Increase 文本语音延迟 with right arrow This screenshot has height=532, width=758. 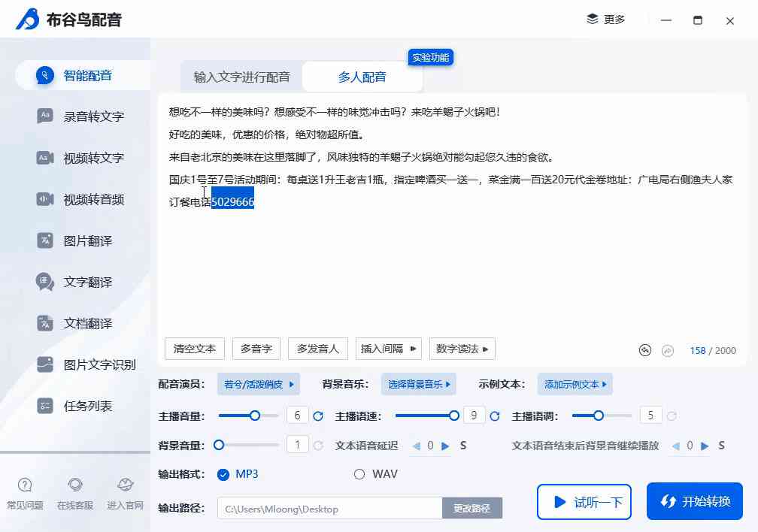445,446
